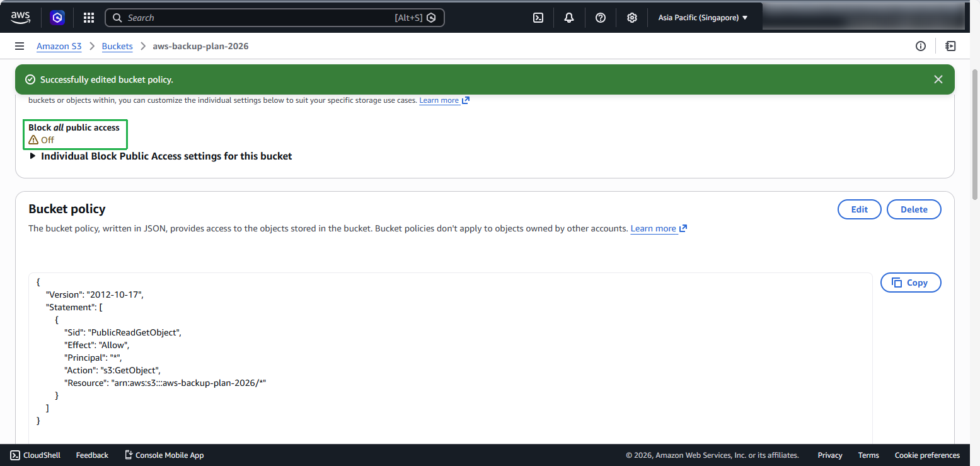980x466 pixels.
Task: Click the external link icon after bucket policy Learn more
Action: pos(683,228)
